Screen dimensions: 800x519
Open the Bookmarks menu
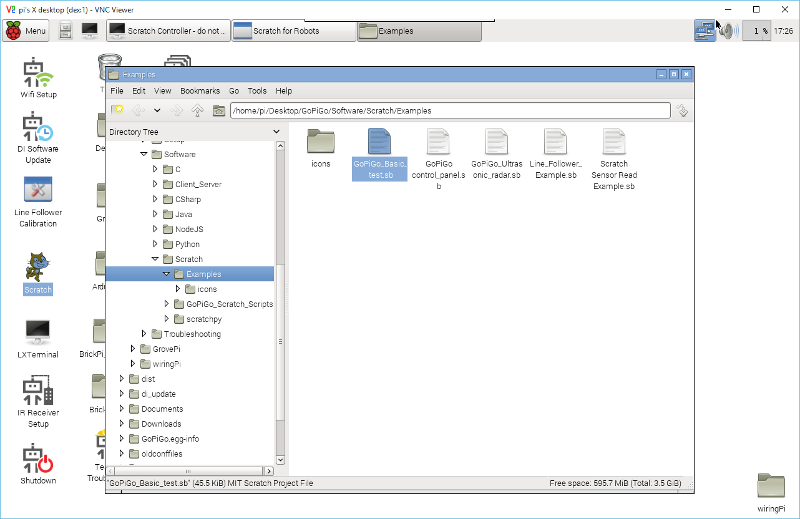200,91
